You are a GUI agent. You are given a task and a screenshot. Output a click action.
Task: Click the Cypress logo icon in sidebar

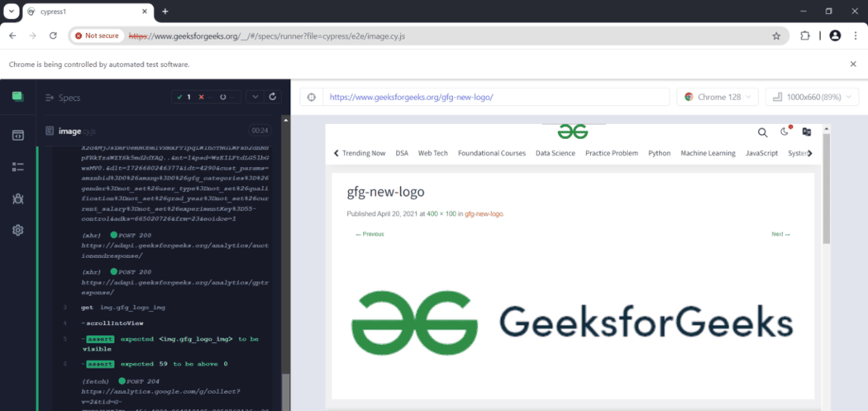click(x=17, y=97)
